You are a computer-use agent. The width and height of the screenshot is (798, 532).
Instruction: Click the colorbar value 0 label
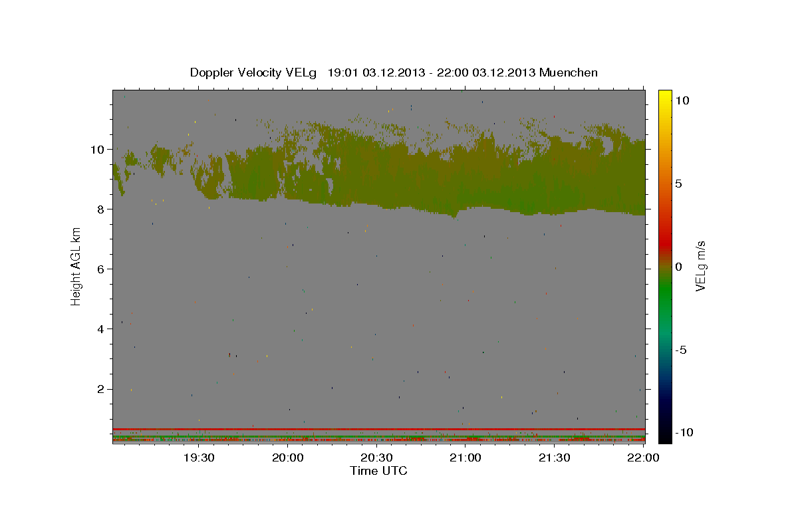(x=679, y=267)
